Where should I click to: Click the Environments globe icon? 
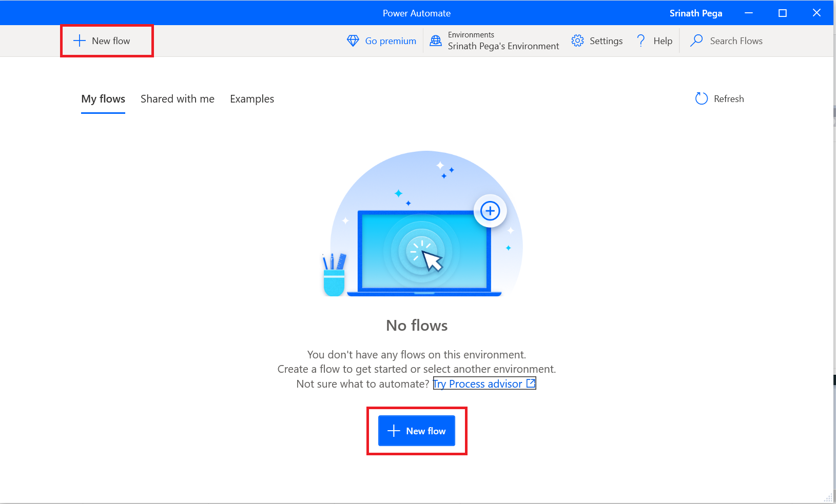pos(436,41)
